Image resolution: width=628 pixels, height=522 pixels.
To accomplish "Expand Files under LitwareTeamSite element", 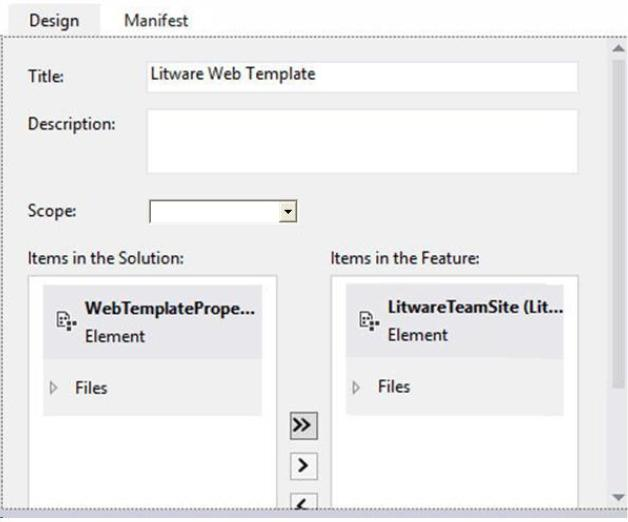I will [356, 387].
